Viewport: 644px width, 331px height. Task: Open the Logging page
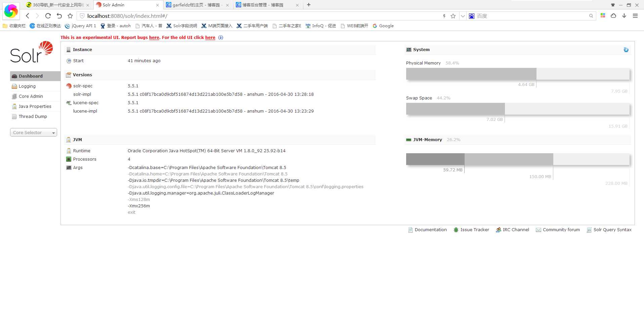tap(35, 86)
